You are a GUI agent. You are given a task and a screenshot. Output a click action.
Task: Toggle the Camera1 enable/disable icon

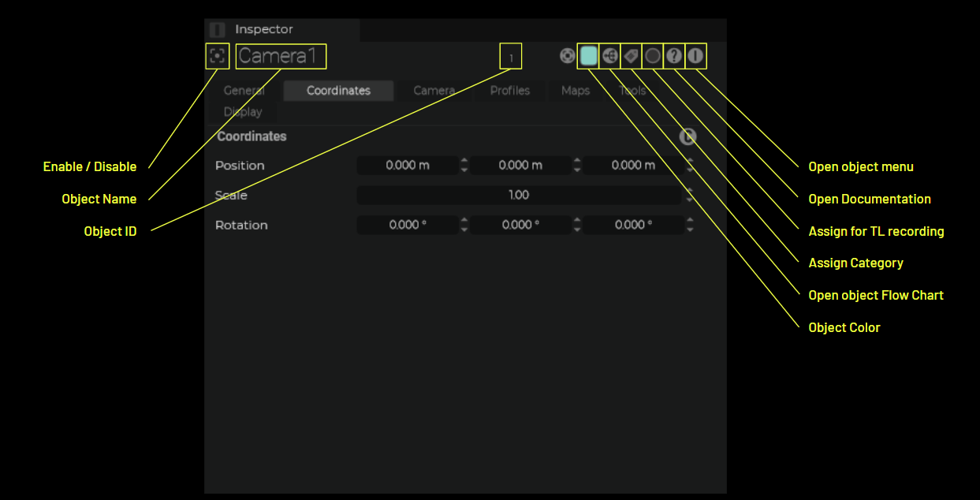click(218, 57)
